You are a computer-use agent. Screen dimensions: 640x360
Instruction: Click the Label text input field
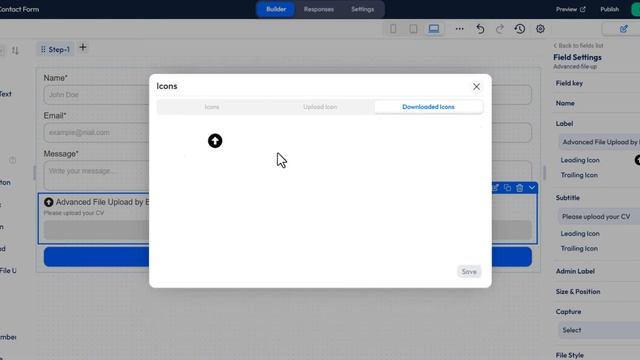599,142
